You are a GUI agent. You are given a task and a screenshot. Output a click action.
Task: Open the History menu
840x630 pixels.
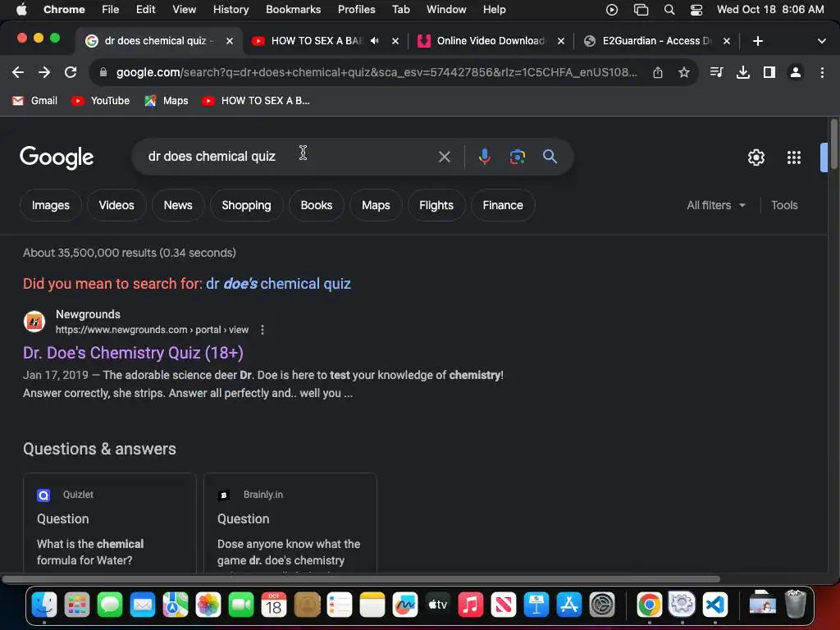231,9
